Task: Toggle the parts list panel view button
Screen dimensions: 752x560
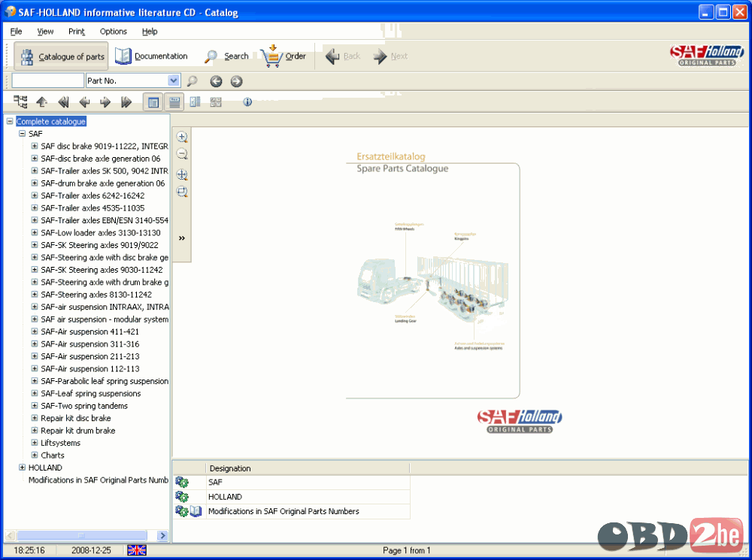Action: 174,101
